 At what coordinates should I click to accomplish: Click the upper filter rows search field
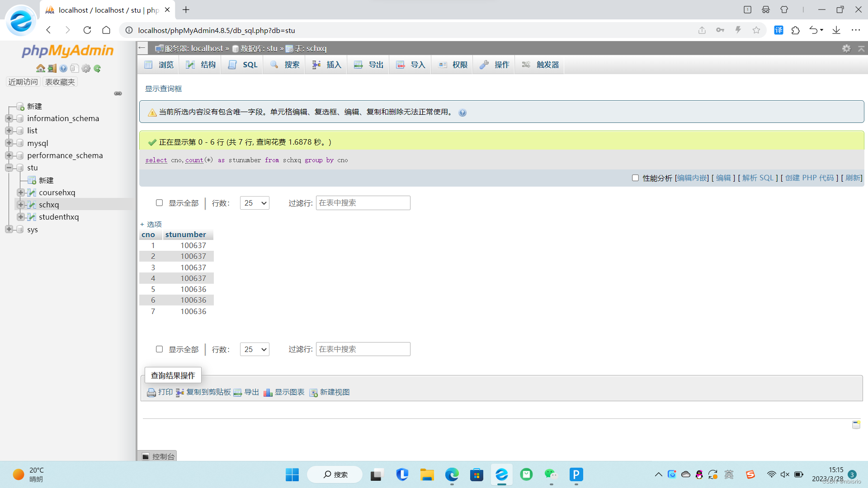tap(363, 203)
